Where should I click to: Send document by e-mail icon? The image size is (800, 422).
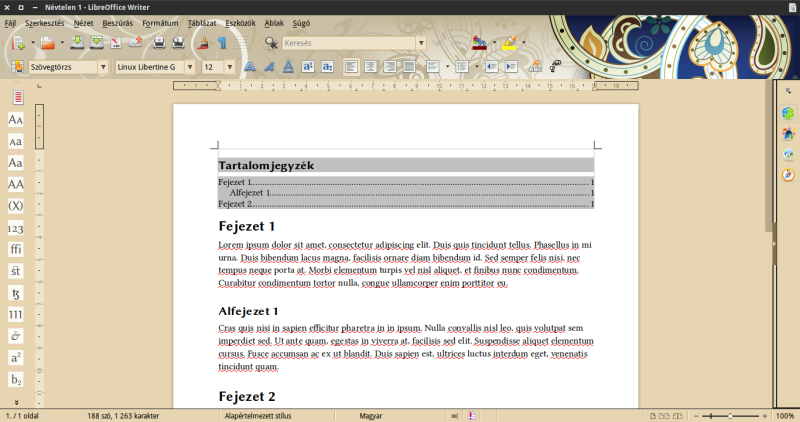(x=135, y=43)
